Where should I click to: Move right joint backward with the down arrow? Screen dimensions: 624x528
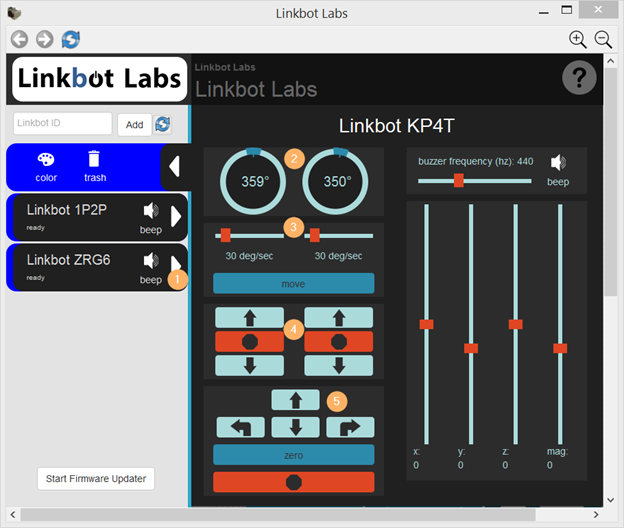tap(339, 365)
